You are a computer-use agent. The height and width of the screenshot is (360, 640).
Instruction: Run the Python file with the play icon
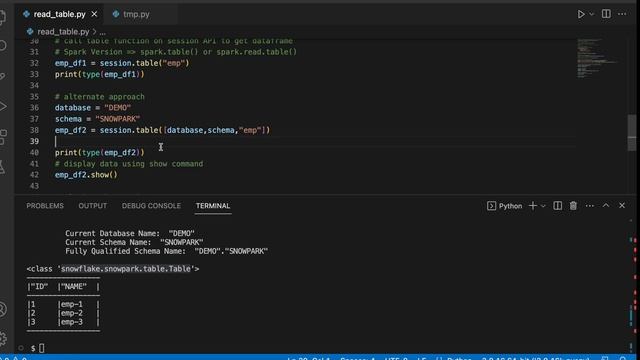[580, 14]
